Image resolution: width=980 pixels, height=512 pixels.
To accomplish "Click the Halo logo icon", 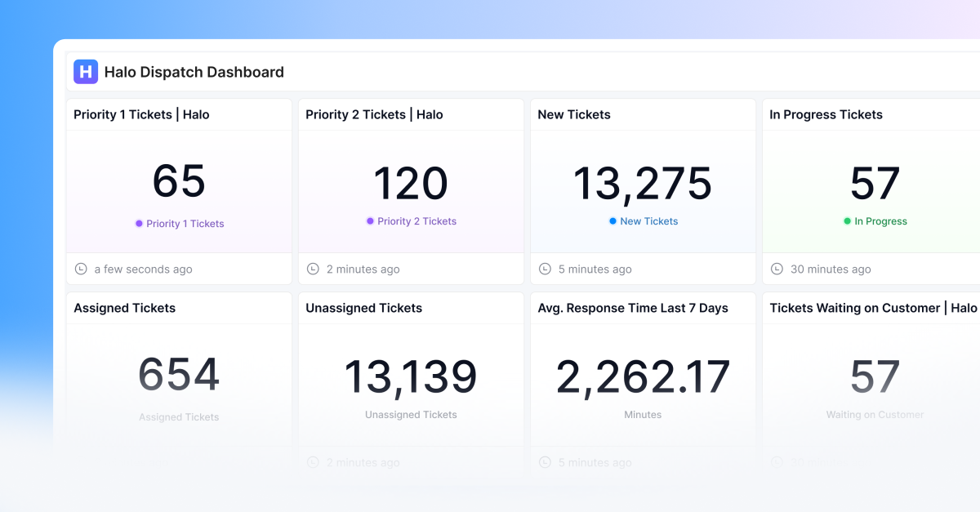I will coord(86,72).
